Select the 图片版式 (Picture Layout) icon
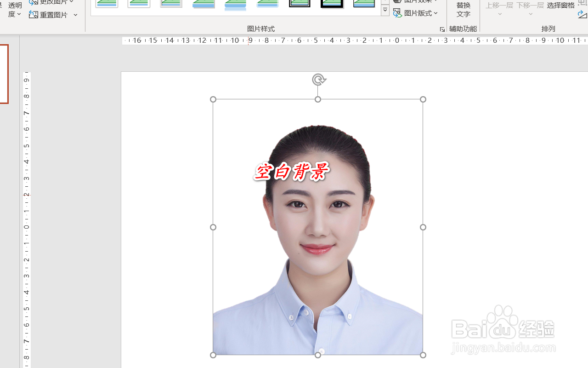588x368 pixels. [x=397, y=13]
